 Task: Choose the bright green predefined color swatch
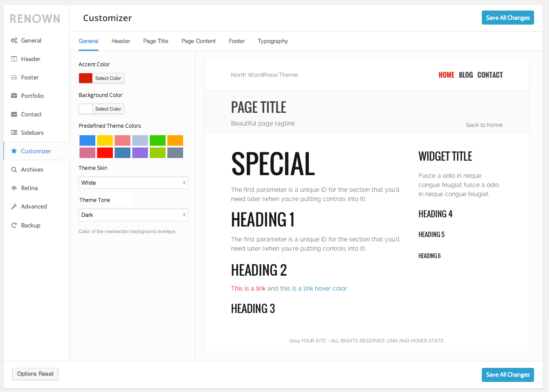point(158,140)
